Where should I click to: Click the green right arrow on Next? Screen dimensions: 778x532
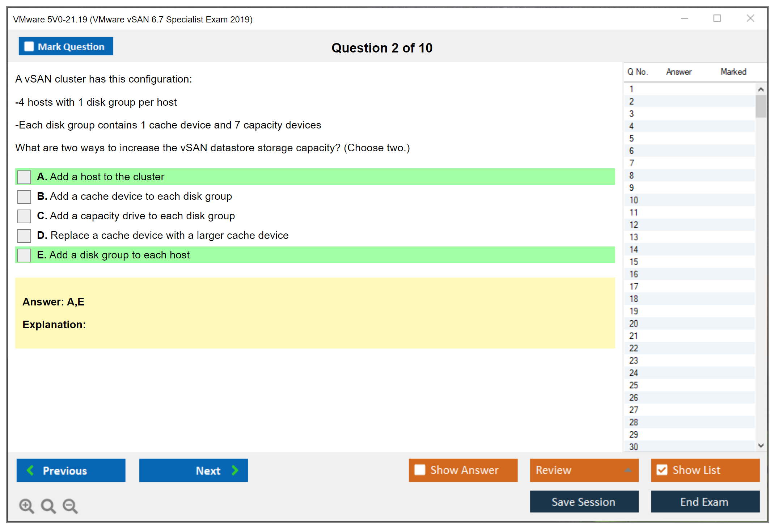(235, 470)
